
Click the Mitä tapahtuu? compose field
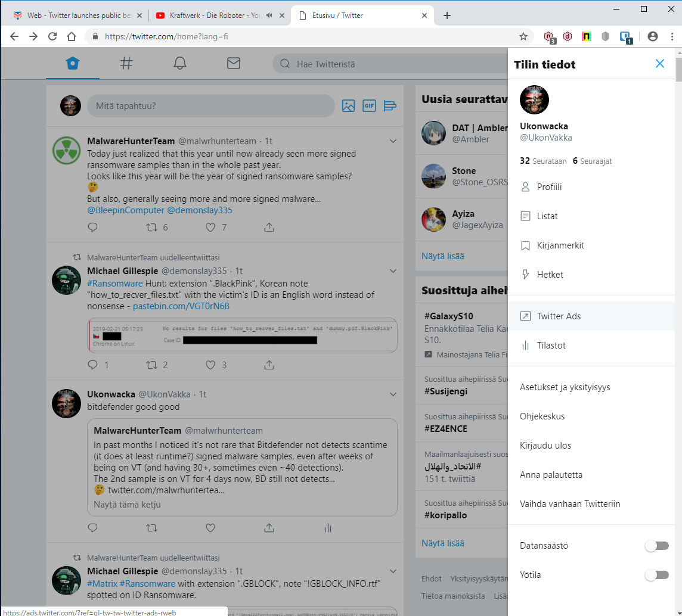pyautogui.click(x=211, y=105)
